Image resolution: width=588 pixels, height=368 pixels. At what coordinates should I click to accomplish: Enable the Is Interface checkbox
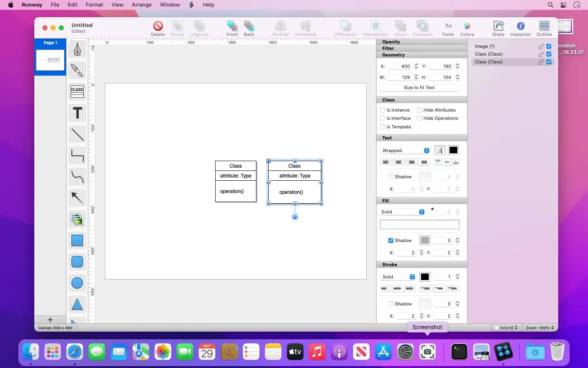pyautogui.click(x=383, y=118)
